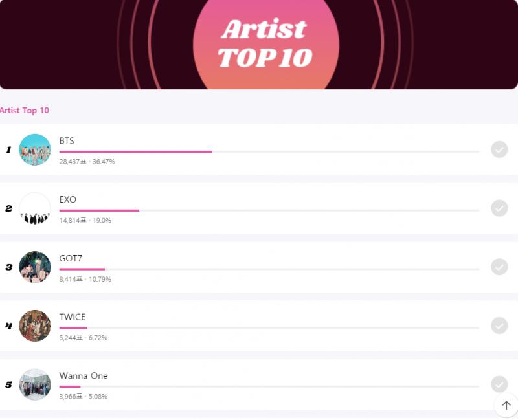Tick the vote checkmark for GOT7
Viewport: 518px width, 420px height.
click(499, 267)
